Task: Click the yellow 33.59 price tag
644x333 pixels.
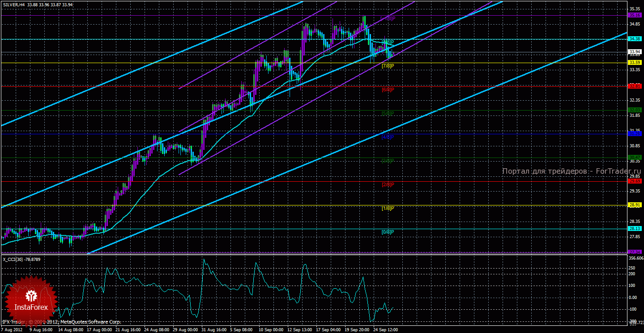Action: click(x=635, y=63)
